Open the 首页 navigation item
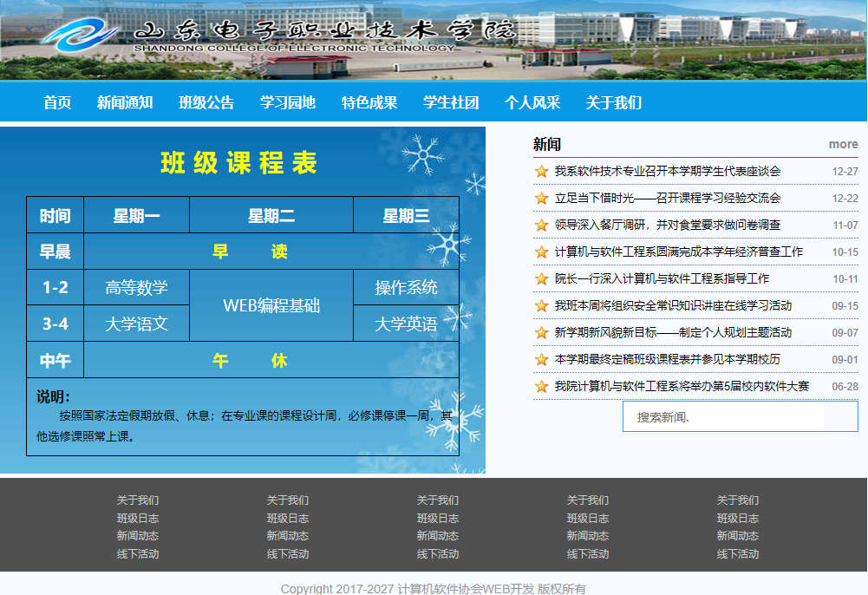 tap(57, 102)
